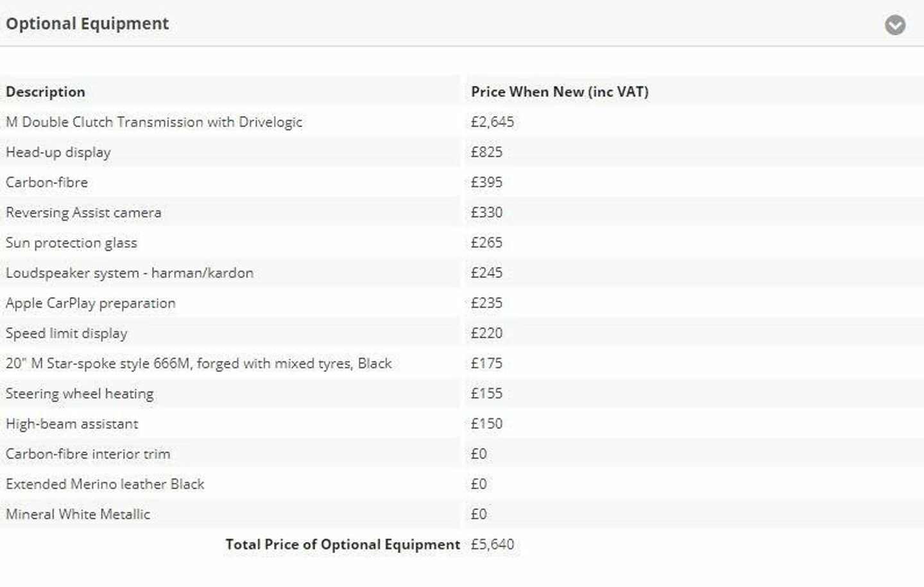Click the 20" M Star-spoke wheels entry
Viewport: 924px width, 587px height.
[199, 363]
